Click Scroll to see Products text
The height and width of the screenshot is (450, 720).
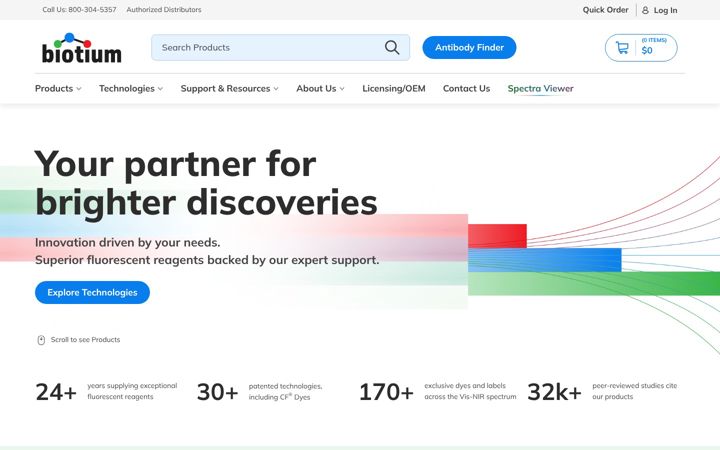[85, 340]
